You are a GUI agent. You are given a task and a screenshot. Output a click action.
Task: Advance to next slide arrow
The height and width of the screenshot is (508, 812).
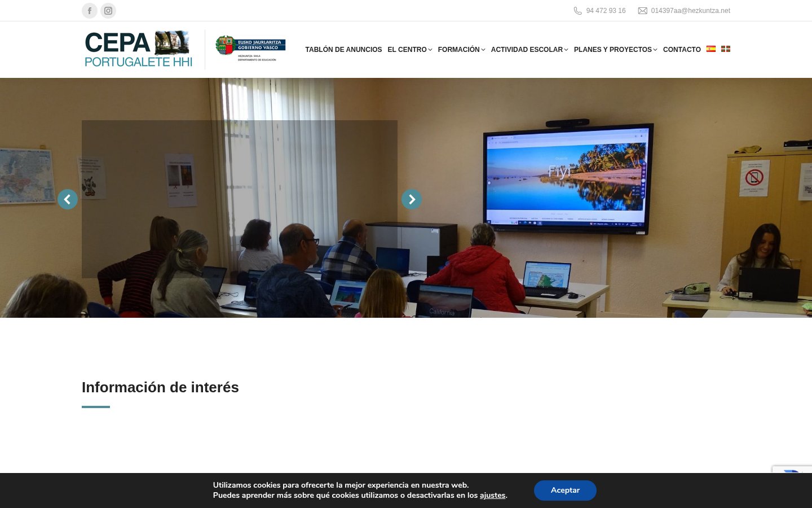412,199
